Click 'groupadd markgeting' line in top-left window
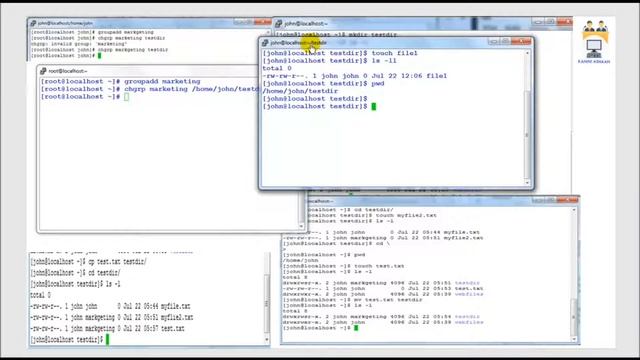The image size is (640, 360). 93,32
